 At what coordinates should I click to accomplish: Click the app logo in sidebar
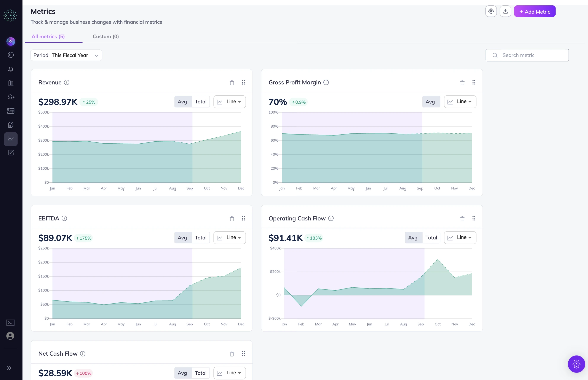(x=10, y=15)
